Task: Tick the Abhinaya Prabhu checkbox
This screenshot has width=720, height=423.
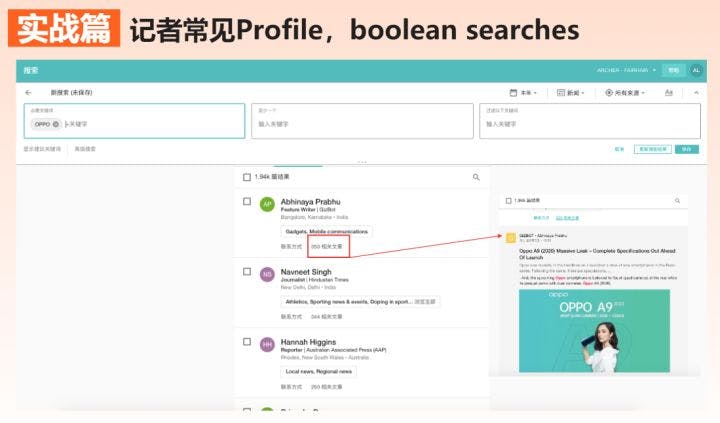Action: tap(247, 201)
